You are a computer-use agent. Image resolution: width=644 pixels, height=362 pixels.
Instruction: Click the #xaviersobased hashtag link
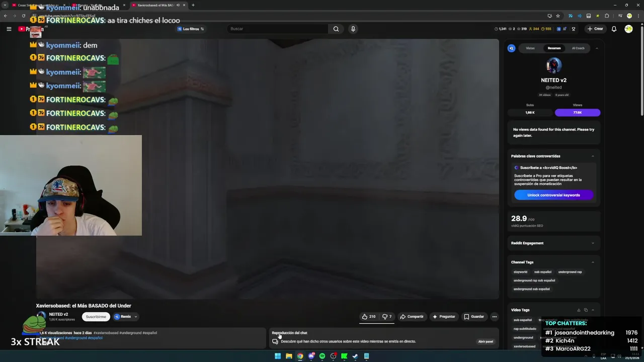(x=106, y=333)
